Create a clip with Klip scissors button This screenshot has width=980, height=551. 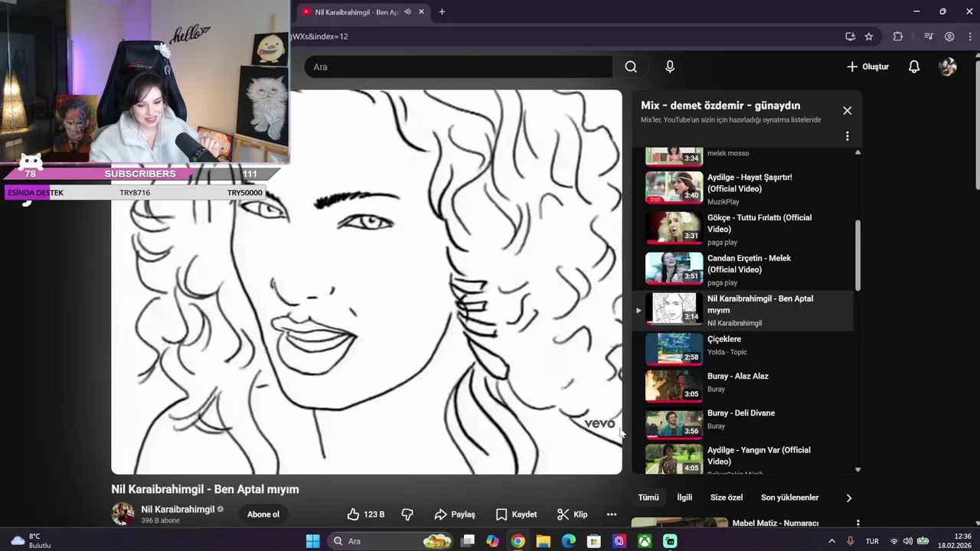[572, 514]
